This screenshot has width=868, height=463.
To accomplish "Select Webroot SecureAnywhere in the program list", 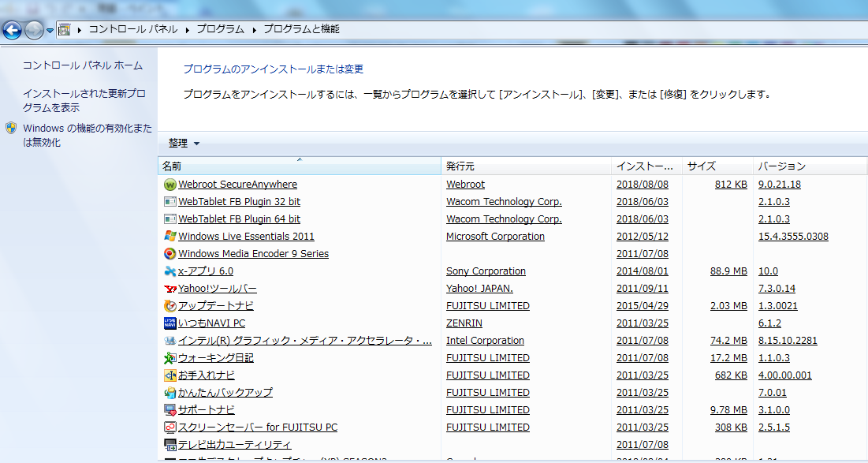I will coord(237,185).
